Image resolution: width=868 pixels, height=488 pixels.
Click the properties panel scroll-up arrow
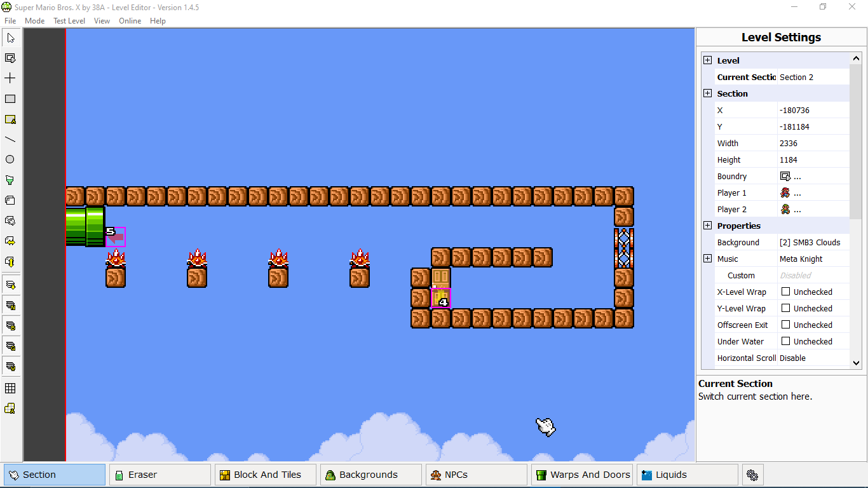coord(856,58)
